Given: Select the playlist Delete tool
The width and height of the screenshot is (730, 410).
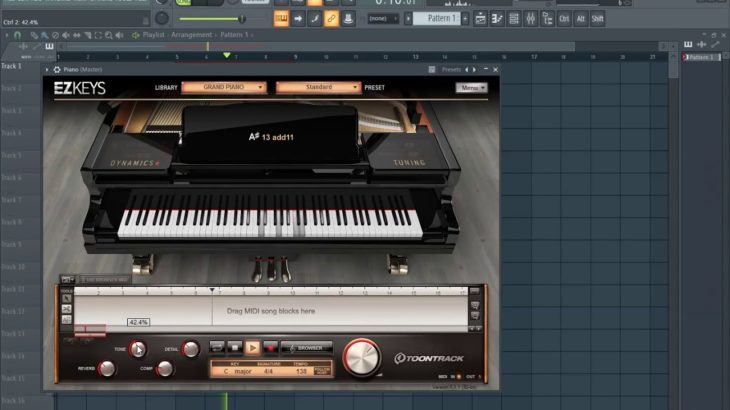Looking at the screenshot, I should [x=55, y=35].
